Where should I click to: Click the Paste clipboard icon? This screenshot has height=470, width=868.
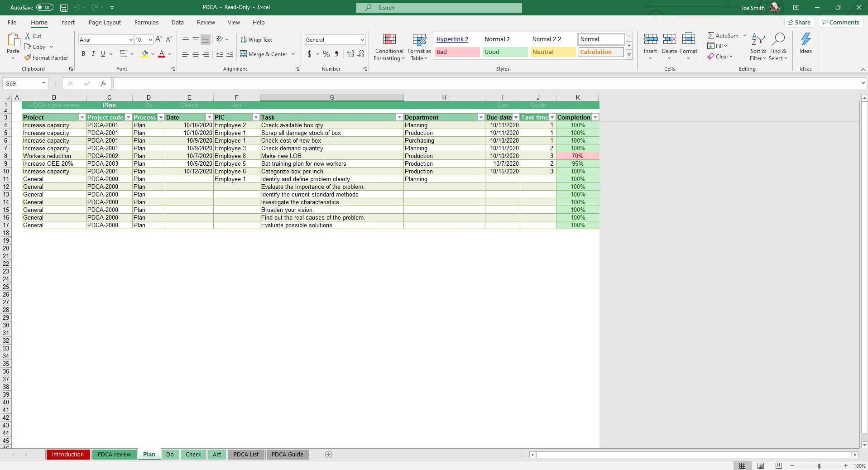point(13,40)
